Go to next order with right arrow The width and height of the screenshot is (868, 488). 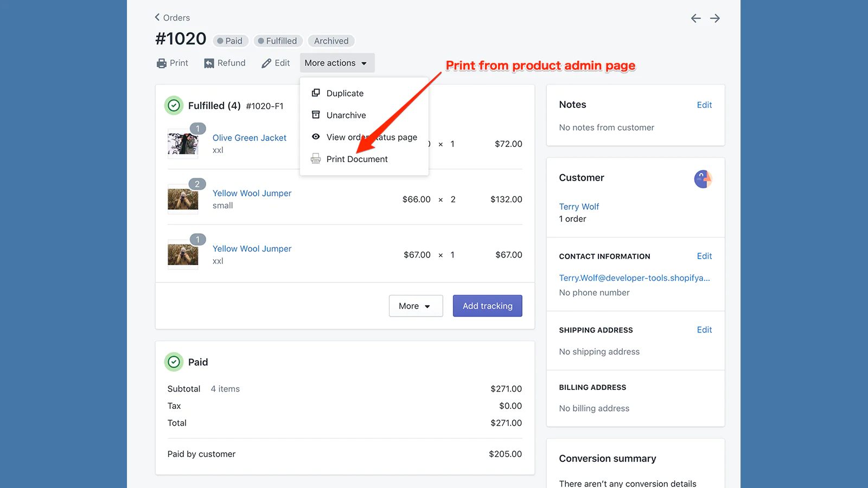point(715,18)
